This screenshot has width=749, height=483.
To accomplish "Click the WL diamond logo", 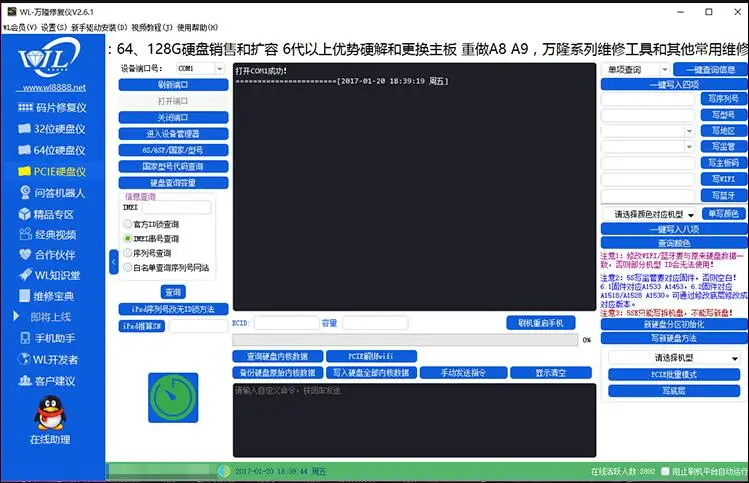I will (50, 58).
